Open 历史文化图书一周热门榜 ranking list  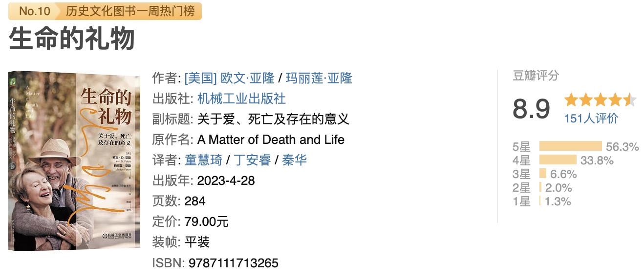[x=130, y=11]
